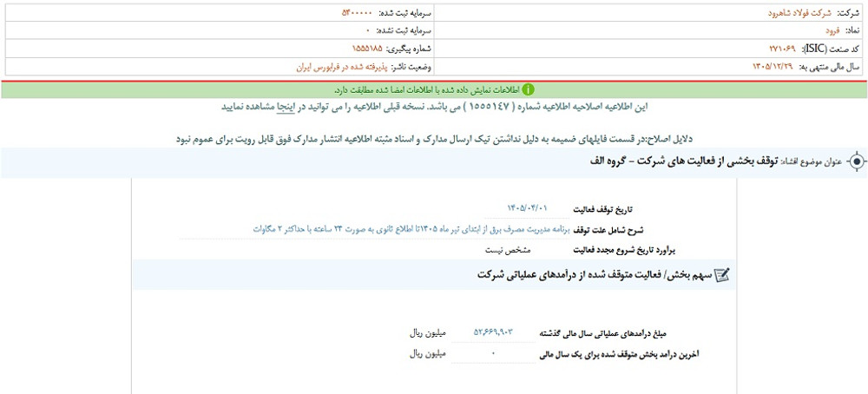The image size is (868, 394).
Task: Click the target icon beside disclosure subject title
Action: point(856,161)
